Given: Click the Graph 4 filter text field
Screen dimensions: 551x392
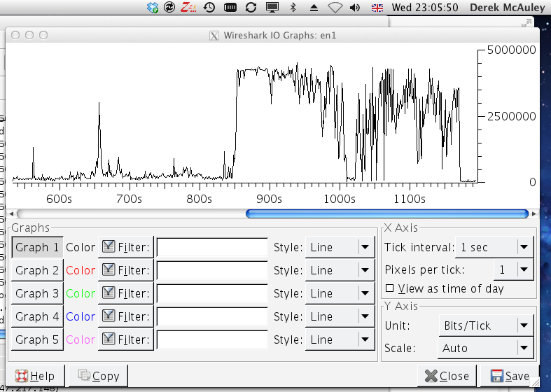Looking at the screenshot, I should 212,316.
